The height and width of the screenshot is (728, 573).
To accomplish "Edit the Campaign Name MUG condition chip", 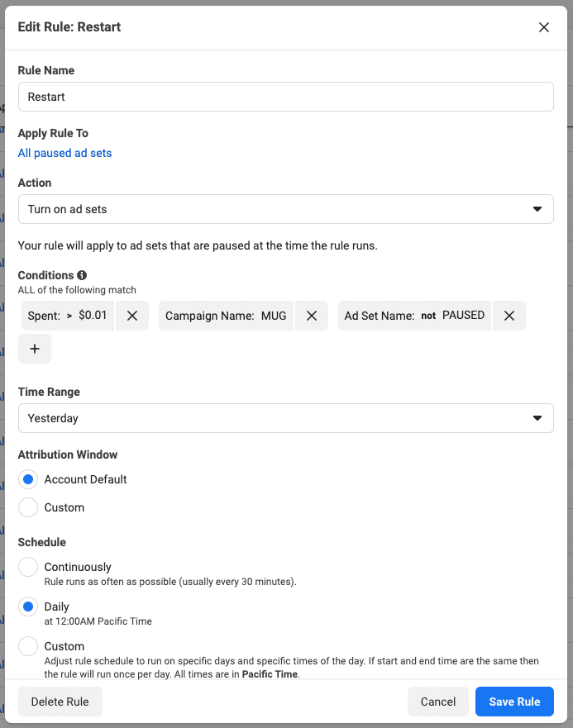I will pyautogui.click(x=225, y=316).
